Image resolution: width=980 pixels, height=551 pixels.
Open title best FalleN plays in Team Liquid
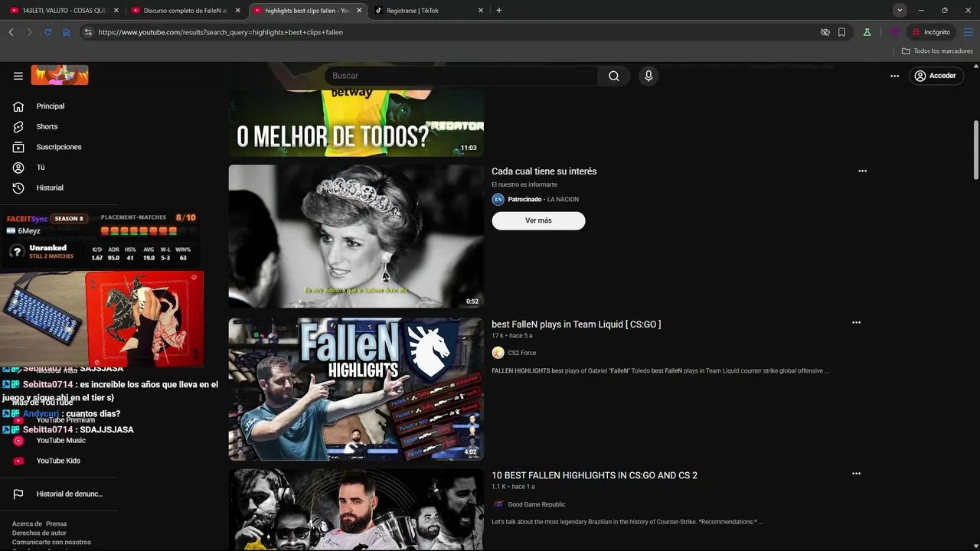(x=576, y=324)
